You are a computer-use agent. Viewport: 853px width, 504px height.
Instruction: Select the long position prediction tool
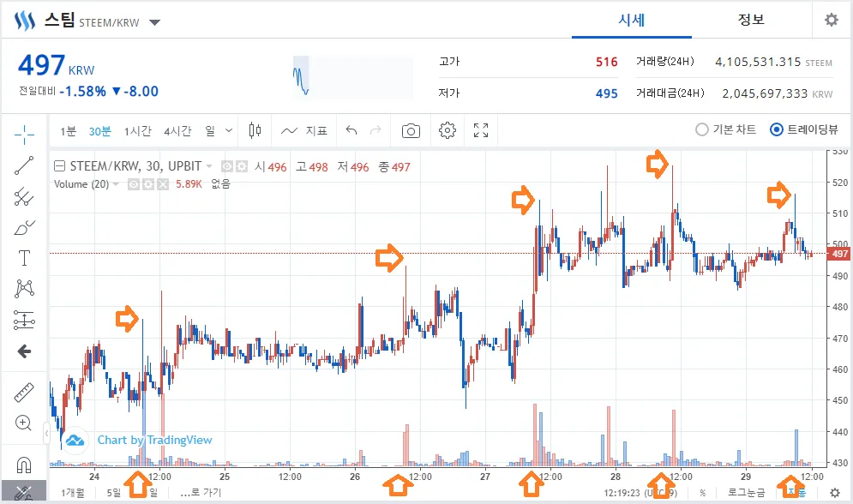(x=24, y=321)
